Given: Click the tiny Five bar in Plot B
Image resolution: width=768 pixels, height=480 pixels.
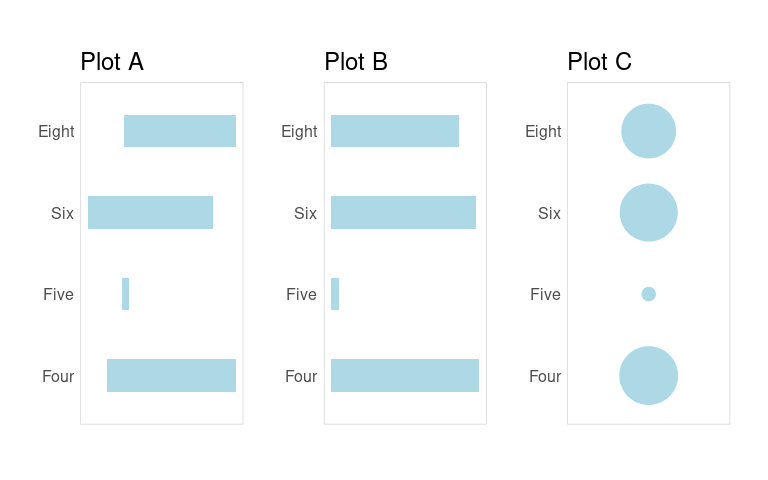Looking at the screenshot, I should point(335,294).
